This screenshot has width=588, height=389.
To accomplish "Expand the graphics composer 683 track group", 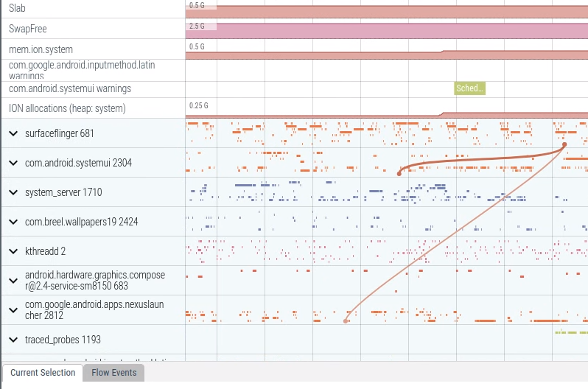I will (x=13, y=281).
